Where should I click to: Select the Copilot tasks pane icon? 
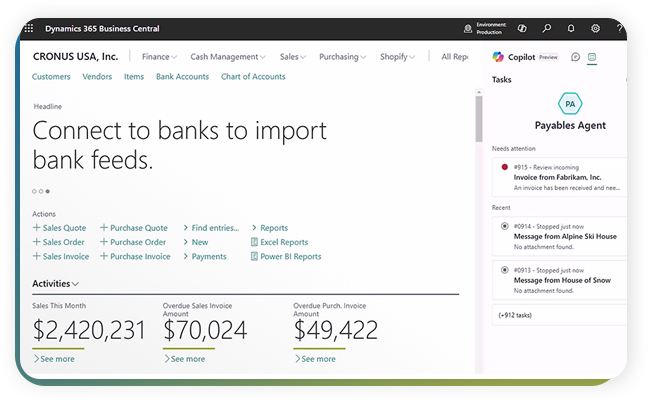click(x=592, y=57)
